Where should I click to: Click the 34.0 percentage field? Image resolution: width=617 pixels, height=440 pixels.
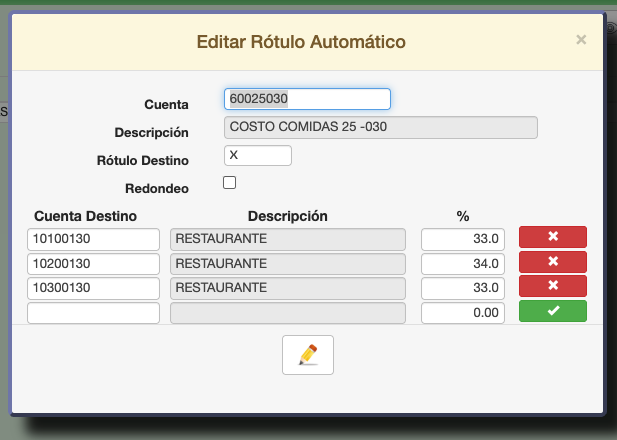(x=463, y=263)
